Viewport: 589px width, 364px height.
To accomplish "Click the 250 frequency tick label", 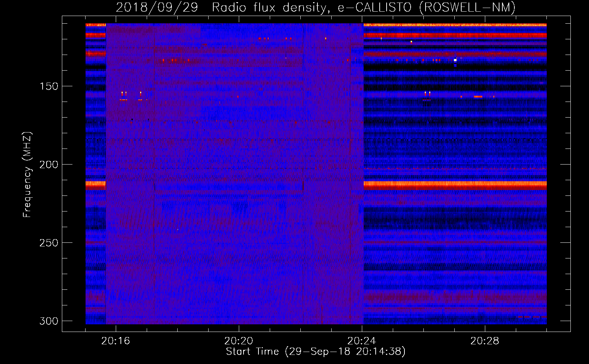I will click(49, 243).
